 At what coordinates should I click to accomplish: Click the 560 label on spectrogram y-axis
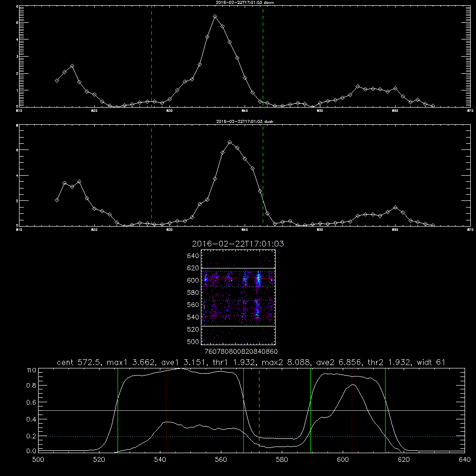coord(193,305)
